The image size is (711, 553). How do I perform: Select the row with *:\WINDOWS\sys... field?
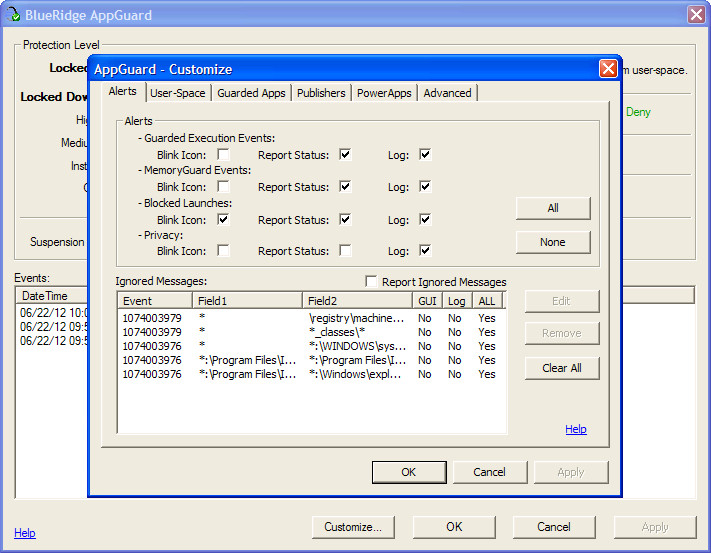point(312,346)
